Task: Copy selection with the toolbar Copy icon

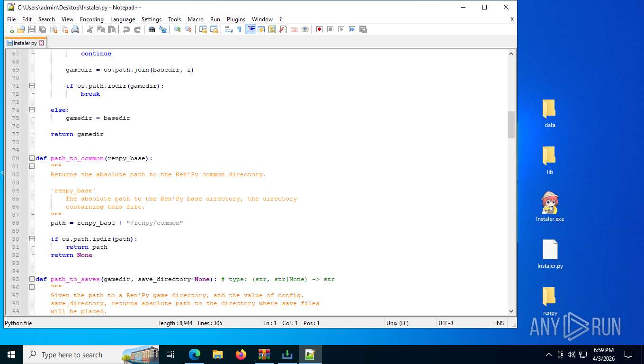Action: 101,29
